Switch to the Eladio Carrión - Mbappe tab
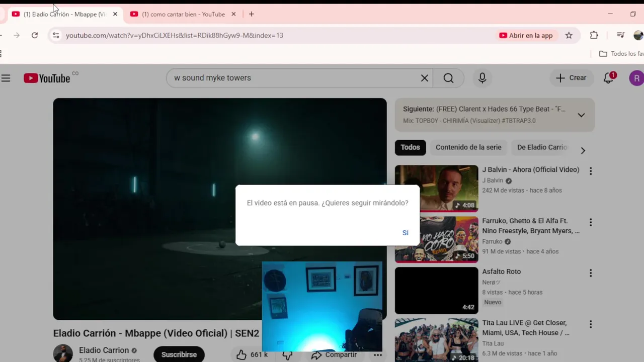 (x=64, y=14)
